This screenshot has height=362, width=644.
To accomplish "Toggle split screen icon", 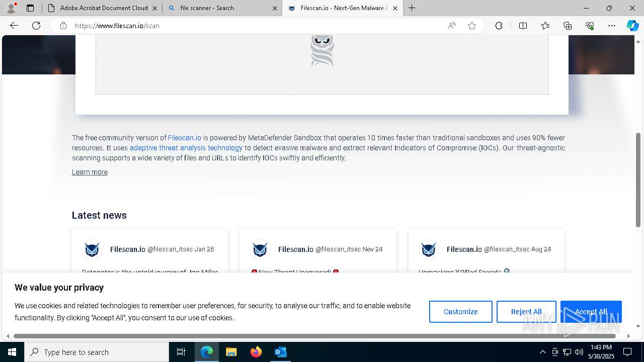I will pyautogui.click(x=523, y=26).
